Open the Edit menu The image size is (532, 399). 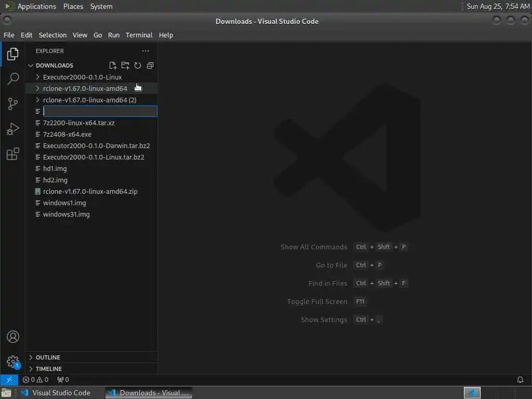[26, 35]
